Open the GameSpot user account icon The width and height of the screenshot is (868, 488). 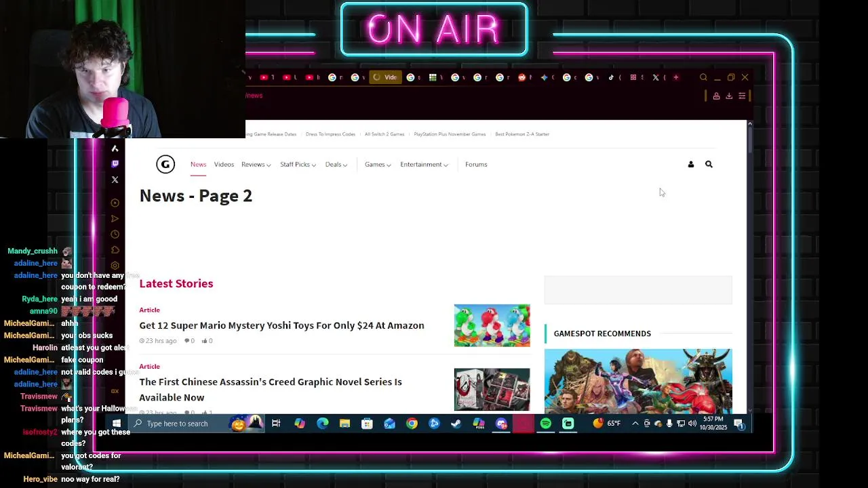point(691,164)
